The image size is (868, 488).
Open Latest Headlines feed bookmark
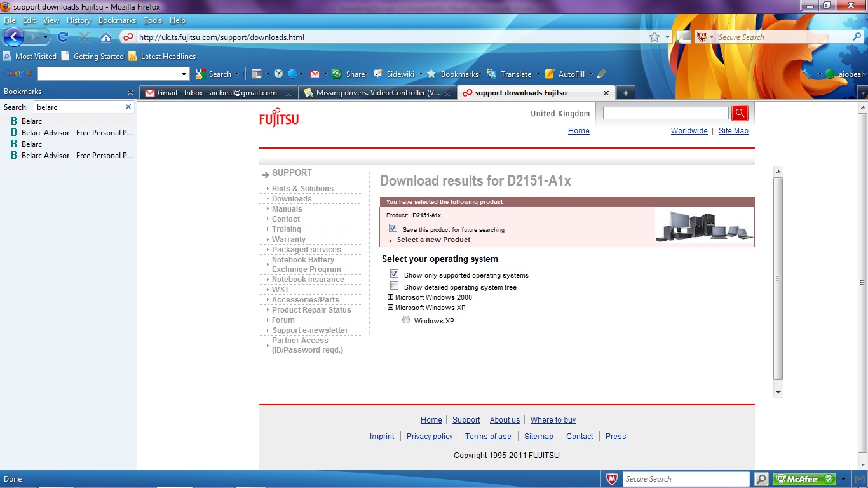pos(162,56)
